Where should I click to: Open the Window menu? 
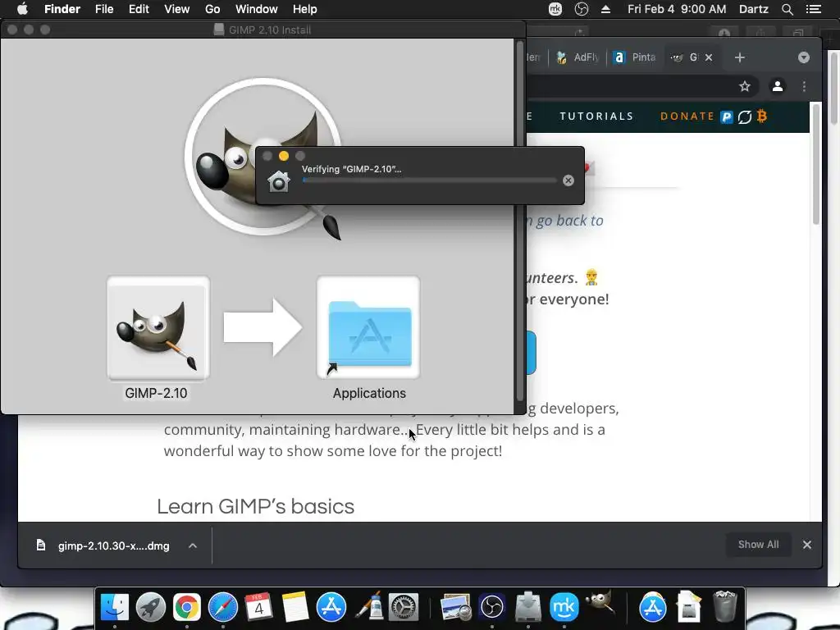(x=256, y=9)
